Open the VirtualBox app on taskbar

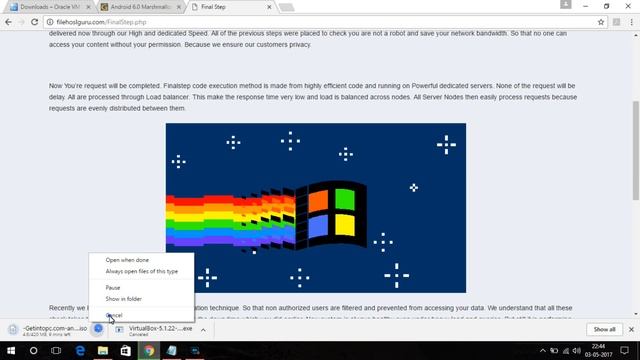coord(195,351)
